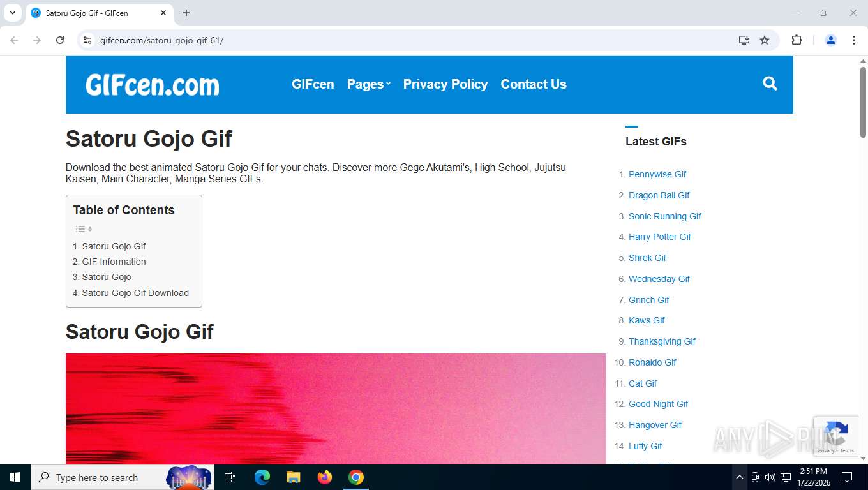868x490 pixels.
Task: Open the notification center icon
Action: point(847,477)
